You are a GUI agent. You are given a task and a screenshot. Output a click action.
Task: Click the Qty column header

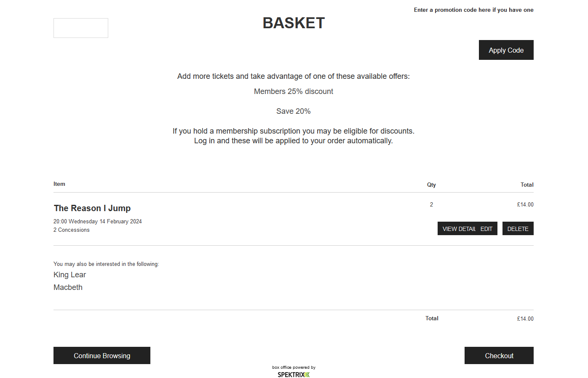coord(431,185)
